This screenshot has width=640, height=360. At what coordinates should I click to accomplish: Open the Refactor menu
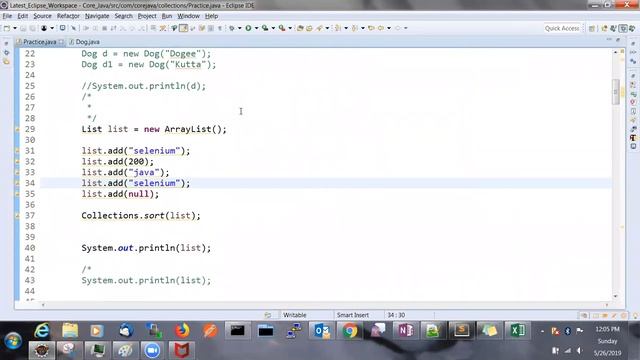point(68,16)
